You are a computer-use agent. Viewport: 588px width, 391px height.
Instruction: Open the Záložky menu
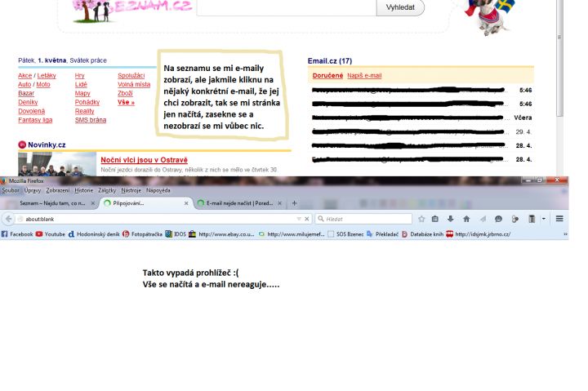pos(107,190)
